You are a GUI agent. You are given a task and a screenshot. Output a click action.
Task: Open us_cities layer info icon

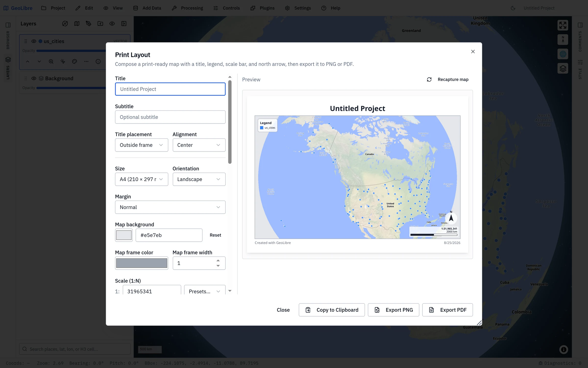tap(98, 61)
